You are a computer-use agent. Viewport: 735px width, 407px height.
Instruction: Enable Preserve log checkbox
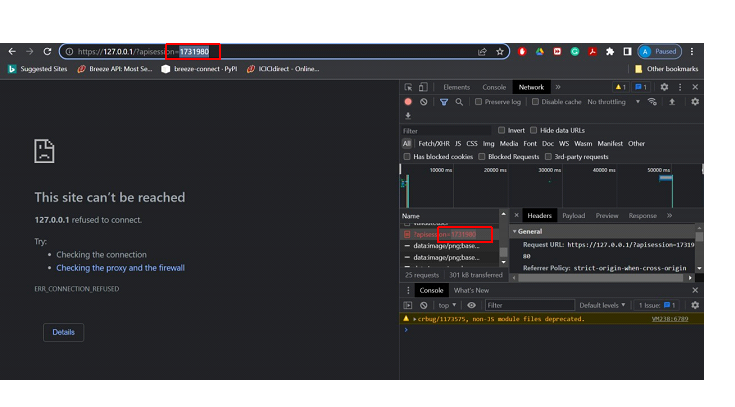pyautogui.click(x=479, y=102)
